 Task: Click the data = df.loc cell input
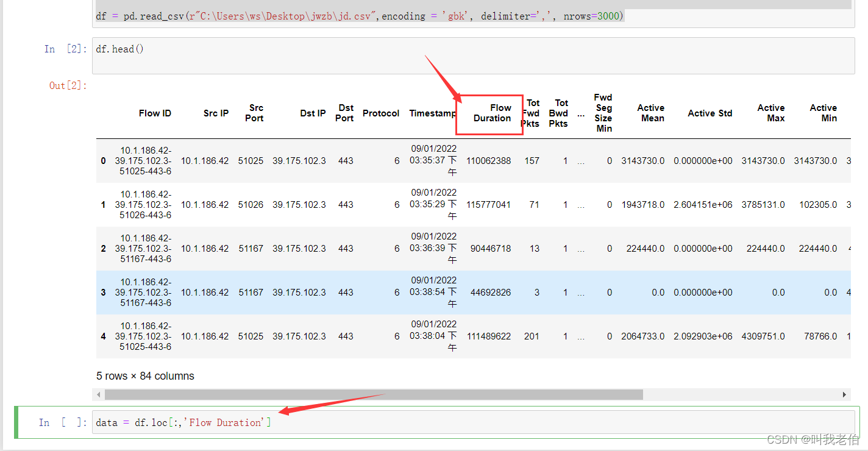pos(473,422)
